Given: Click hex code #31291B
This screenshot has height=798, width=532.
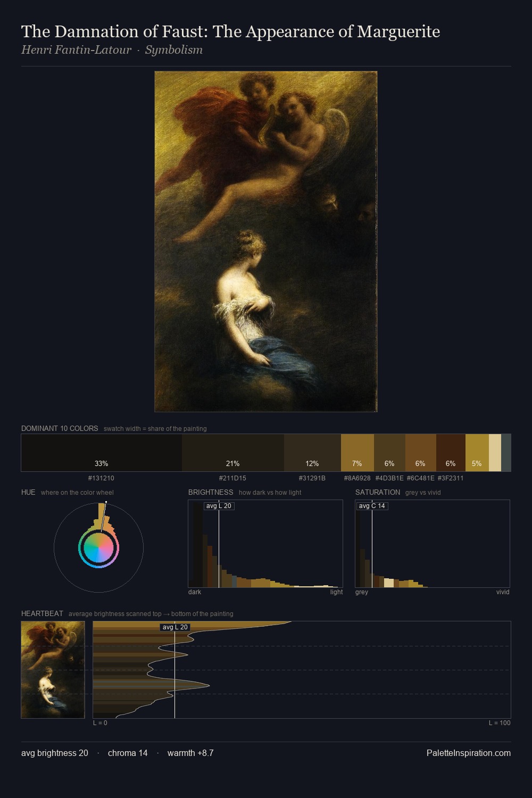Looking at the screenshot, I should [312, 478].
